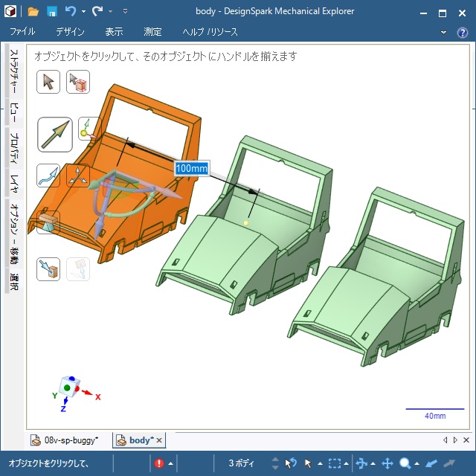Open the ストラクチャー side panel
The width and height of the screenshot is (476, 476).
[14, 72]
